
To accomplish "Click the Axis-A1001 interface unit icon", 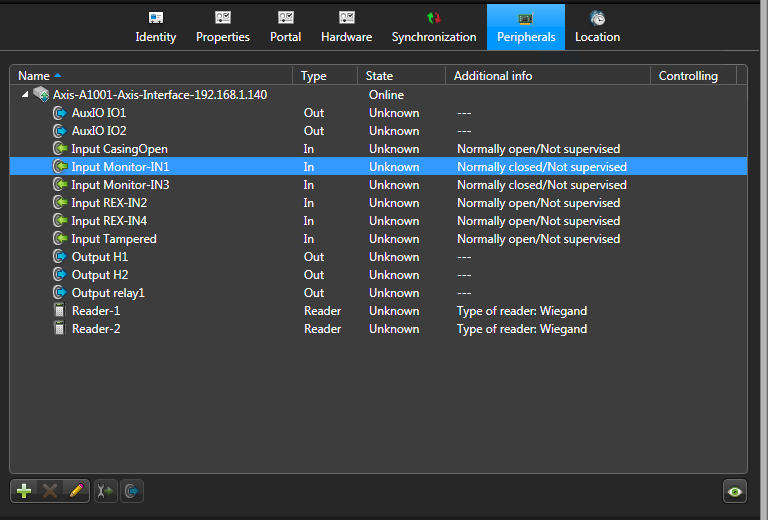I will pos(41,95).
